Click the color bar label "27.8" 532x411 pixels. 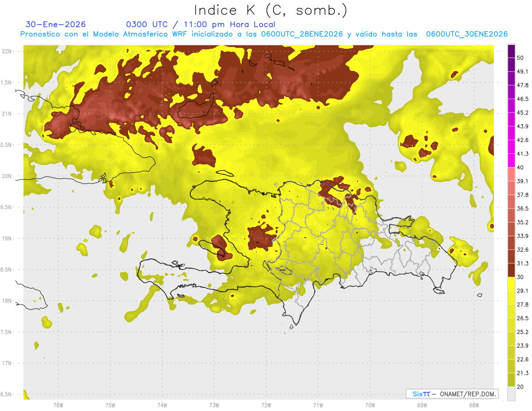[523, 305]
